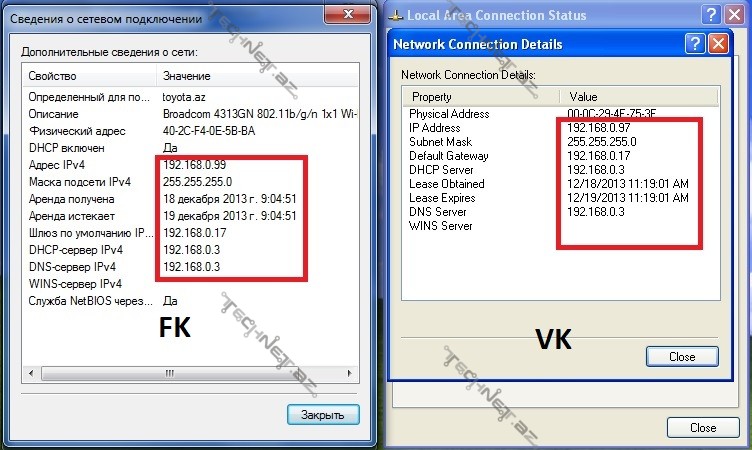Click the 18 декабря 2013 г. 9:04:51 value
The width and height of the screenshot is (752, 450).
click(230, 199)
